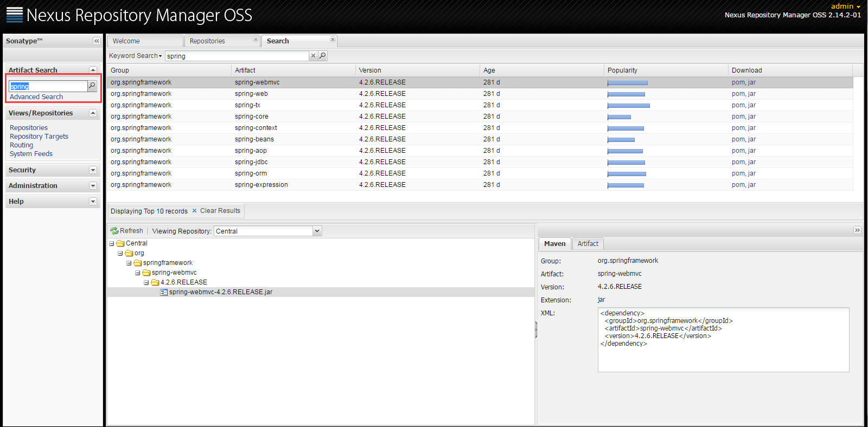Image resolution: width=868 pixels, height=427 pixels.
Task: Click the Refresh icon in repository viewer
Action: (114, 231)
